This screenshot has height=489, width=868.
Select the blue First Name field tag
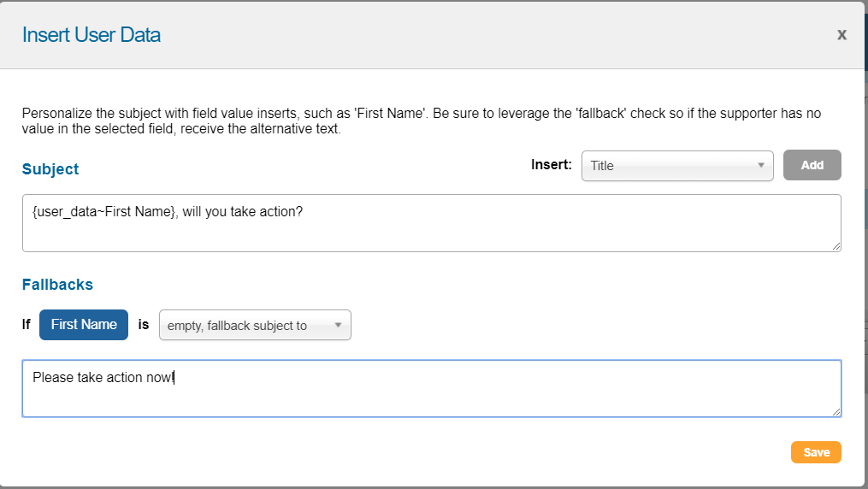(84, 325)
